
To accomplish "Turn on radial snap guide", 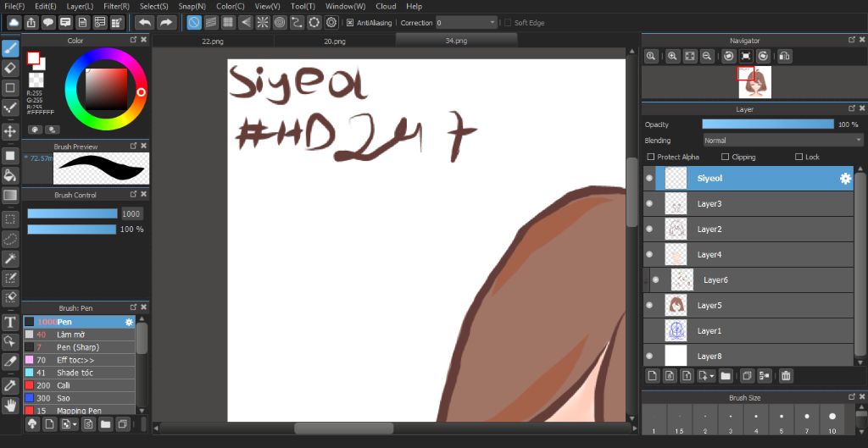I will coord(263,23).
